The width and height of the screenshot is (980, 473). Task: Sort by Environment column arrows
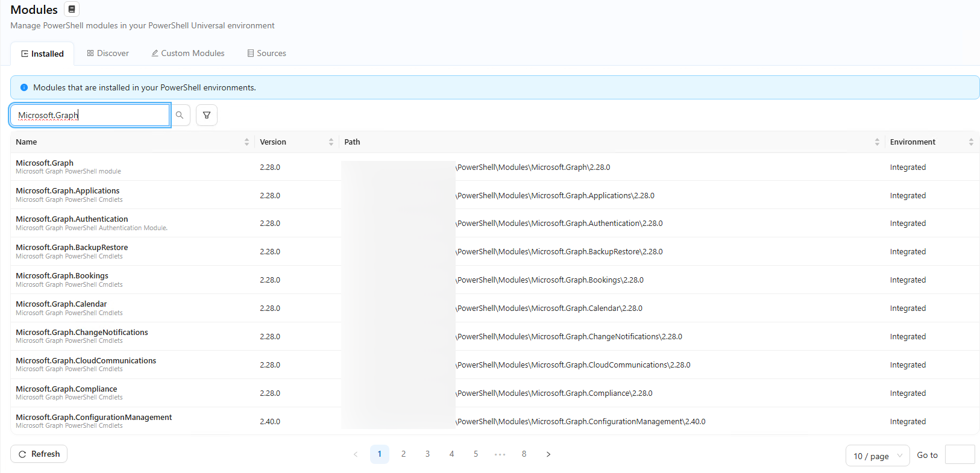pos(971,142)
